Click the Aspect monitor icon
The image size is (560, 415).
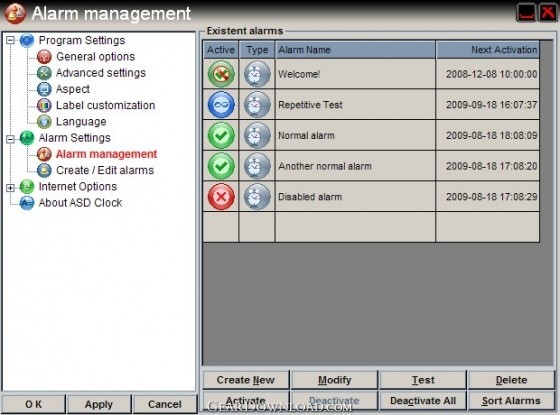point(44,89)
